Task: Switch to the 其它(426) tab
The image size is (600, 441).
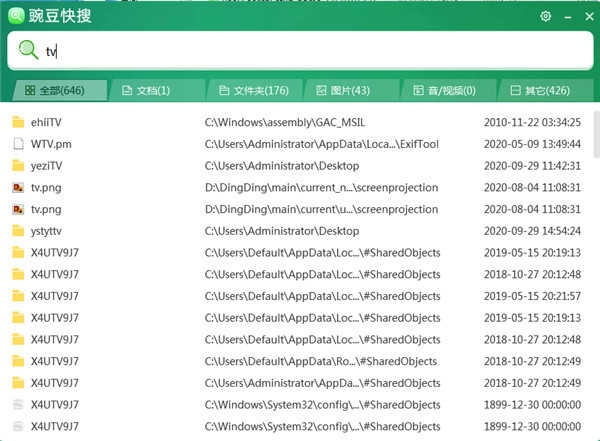Action: [541, 91]
